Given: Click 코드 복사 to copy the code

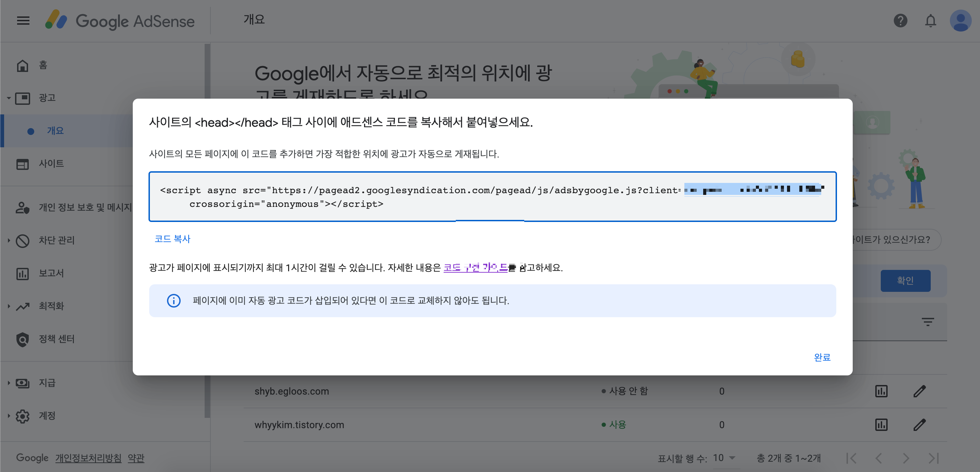Looking at the screenshot, I should [172, 239].
